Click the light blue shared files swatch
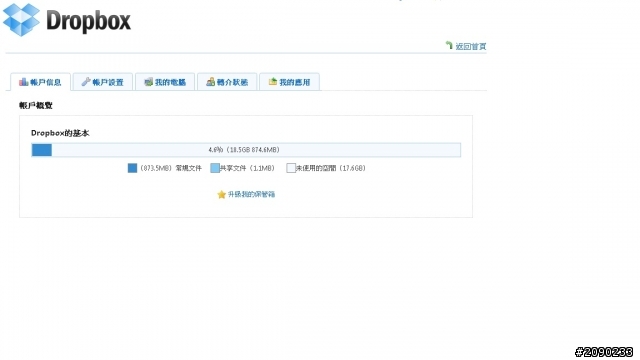 click(215, 168)
